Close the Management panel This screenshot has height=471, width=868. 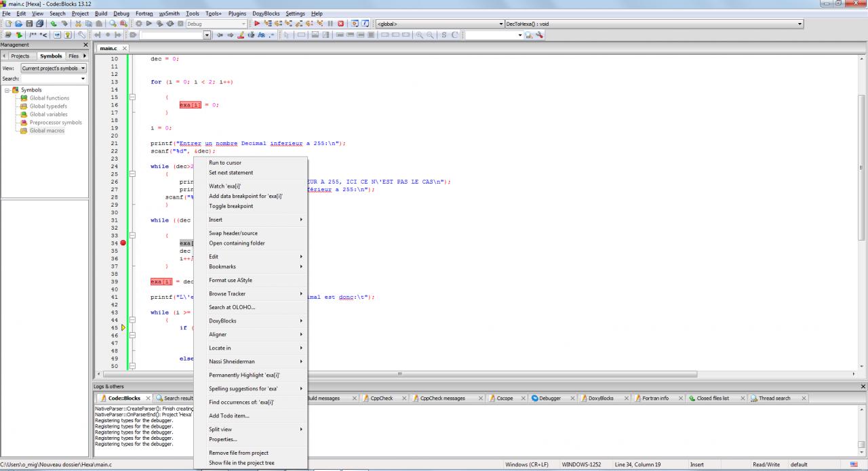[85, 45]
